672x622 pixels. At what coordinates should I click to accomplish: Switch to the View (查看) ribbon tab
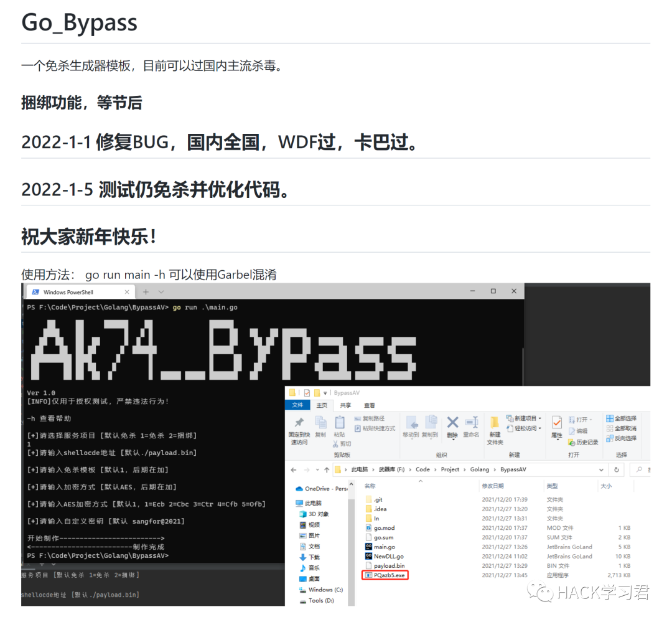[370, 405]
